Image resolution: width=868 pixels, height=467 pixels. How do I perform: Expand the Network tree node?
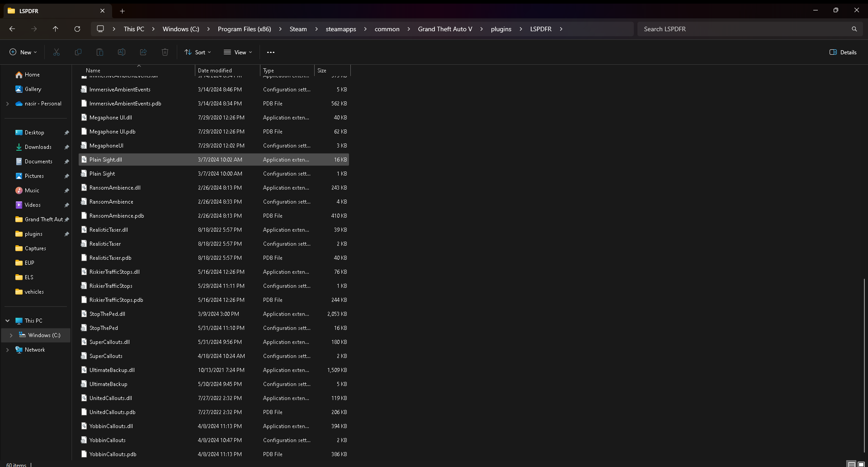tap(7, 350)
